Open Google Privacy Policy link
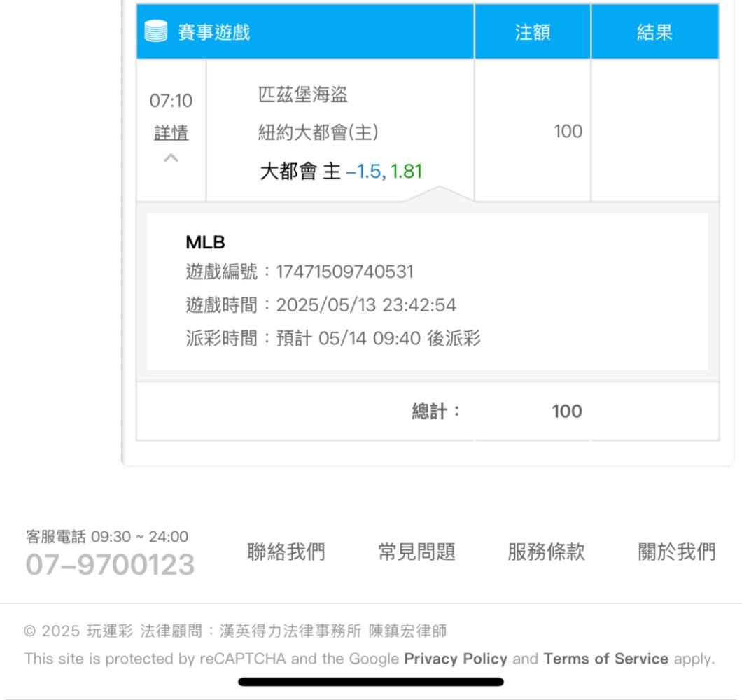 tap(455, 659)
